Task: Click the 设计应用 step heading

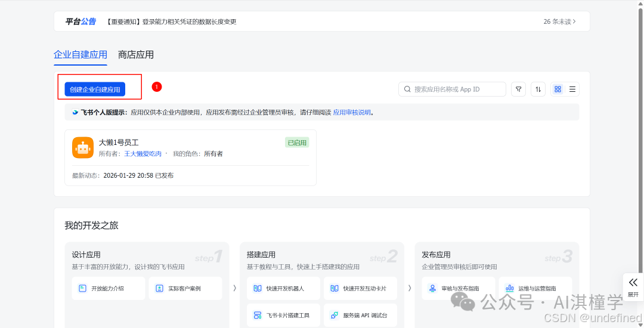Action: coord(86,255)
